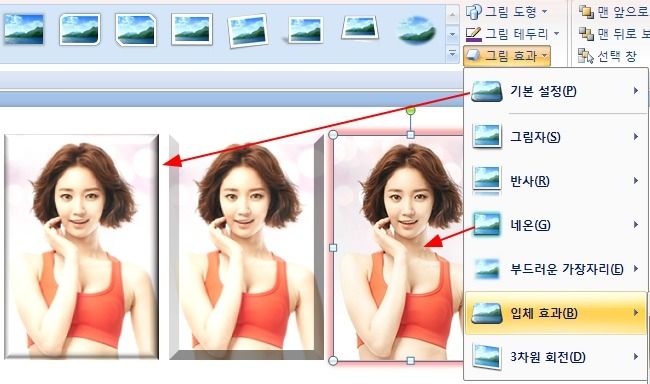Click the 그림 도형 shape icon
This screenshot has height=384, width=650.
pos(473,12)
